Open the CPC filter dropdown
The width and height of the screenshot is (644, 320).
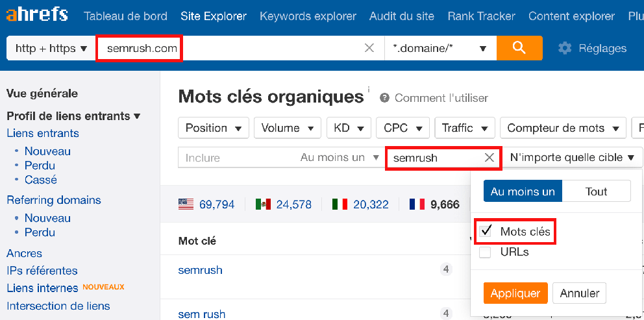tap(403, 128)
